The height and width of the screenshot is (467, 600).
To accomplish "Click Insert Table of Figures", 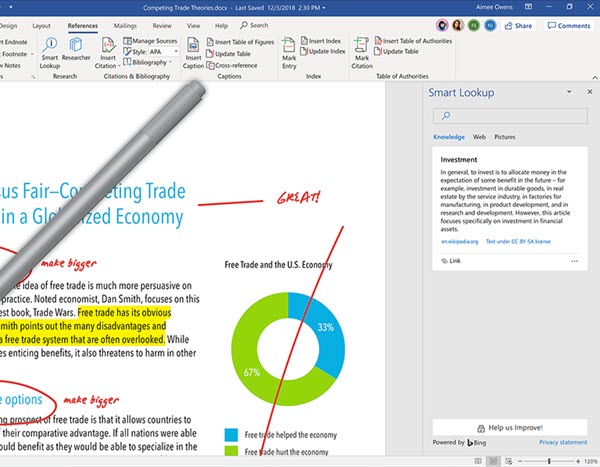I will [x=240, y=42].
